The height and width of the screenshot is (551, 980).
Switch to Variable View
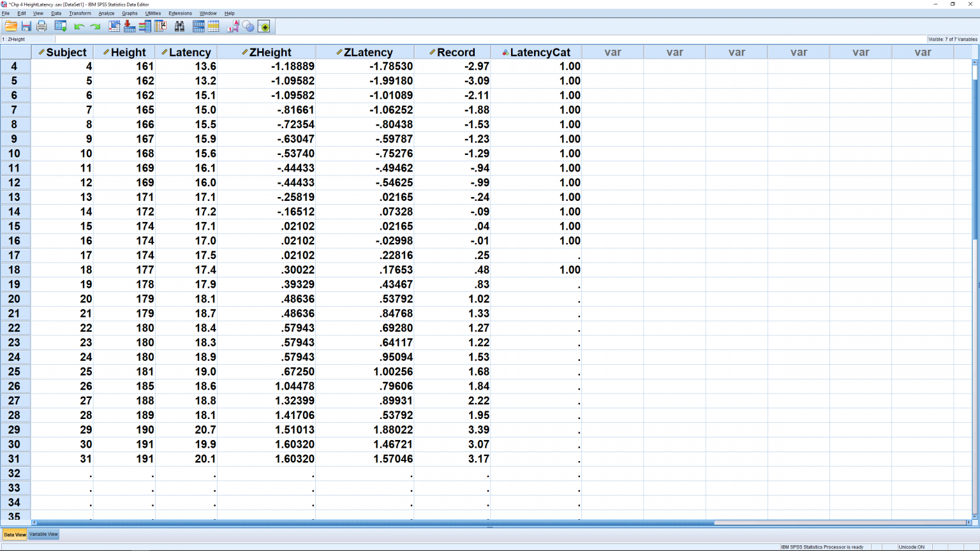click(x=43, y=534)
